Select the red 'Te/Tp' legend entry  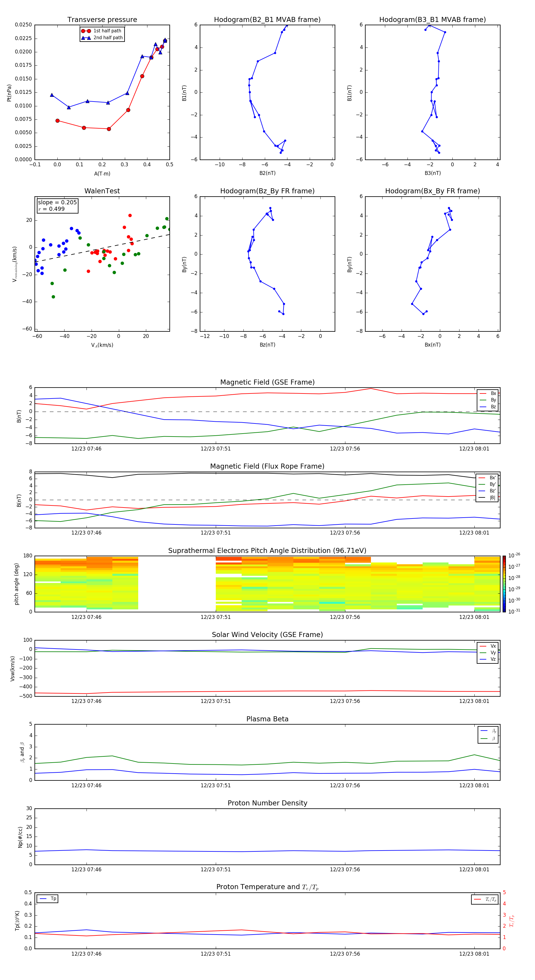click(x=485, y=899)
